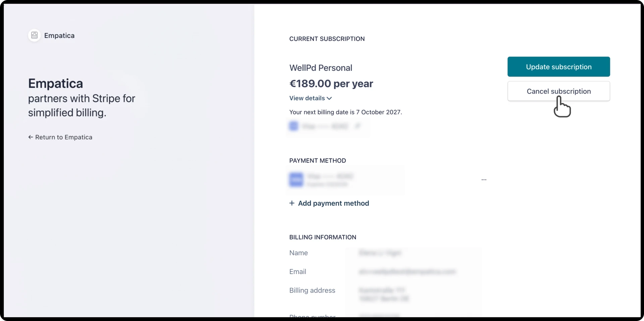Image resolution: width=644 pixels, height=321 pixels.
Task: Click the Cancel subscription button
Action: pyautogui.click(x=558, y=91)
